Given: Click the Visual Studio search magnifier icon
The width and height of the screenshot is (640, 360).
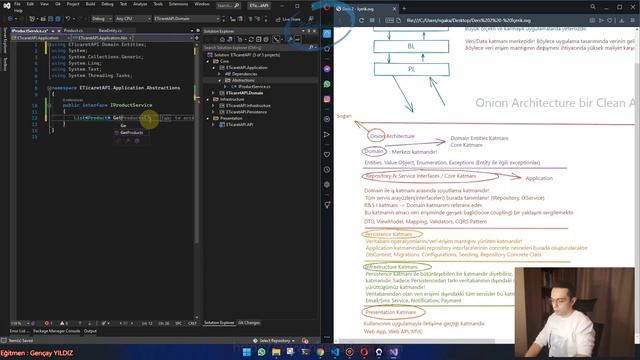Looking at the screenshot, I should (237, 6).
